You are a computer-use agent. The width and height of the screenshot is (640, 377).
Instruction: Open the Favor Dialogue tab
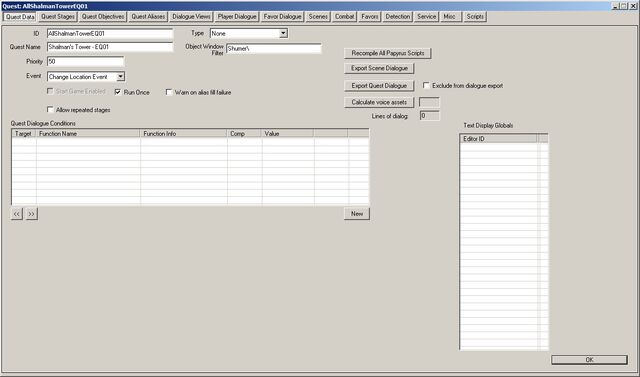[282, 17]
